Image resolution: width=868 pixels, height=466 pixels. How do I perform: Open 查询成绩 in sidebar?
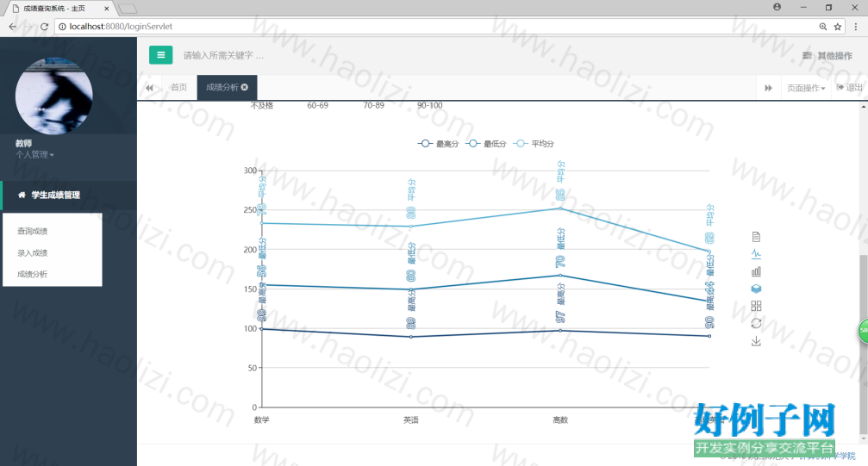click(32, 231)
